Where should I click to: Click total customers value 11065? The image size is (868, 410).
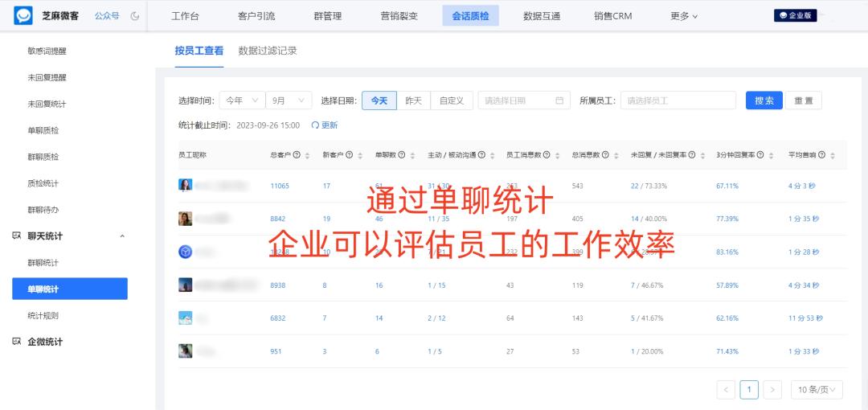(280, 186)
